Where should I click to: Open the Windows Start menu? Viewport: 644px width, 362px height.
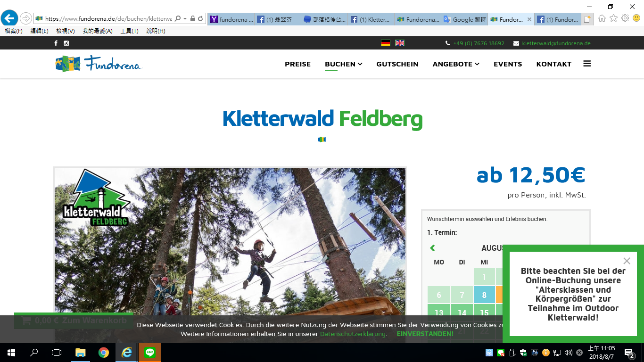[x=11, y=353]
